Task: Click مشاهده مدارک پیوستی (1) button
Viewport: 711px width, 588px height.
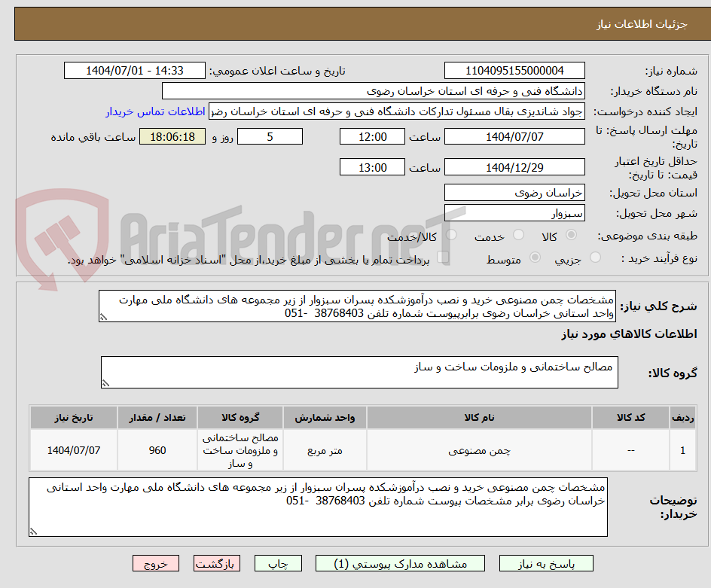Action: (x=401, y=563)
